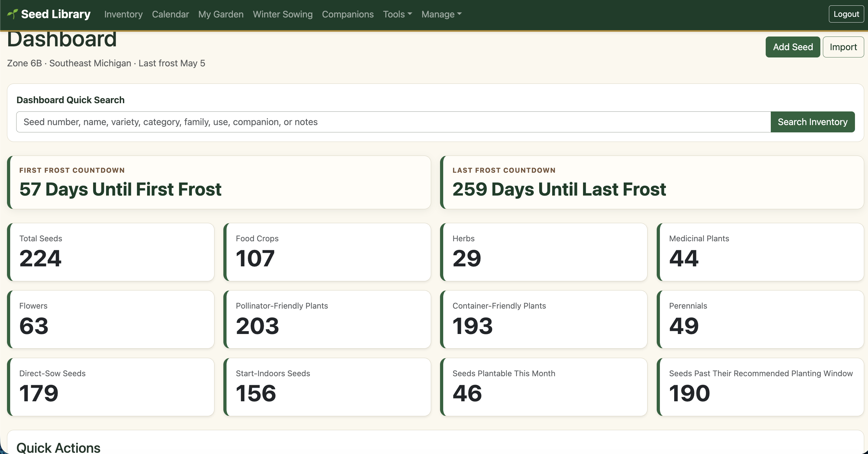The image size is (868, 454).
Task: Open the Last Frost Countdown card
Action: [x=652, y=182]
